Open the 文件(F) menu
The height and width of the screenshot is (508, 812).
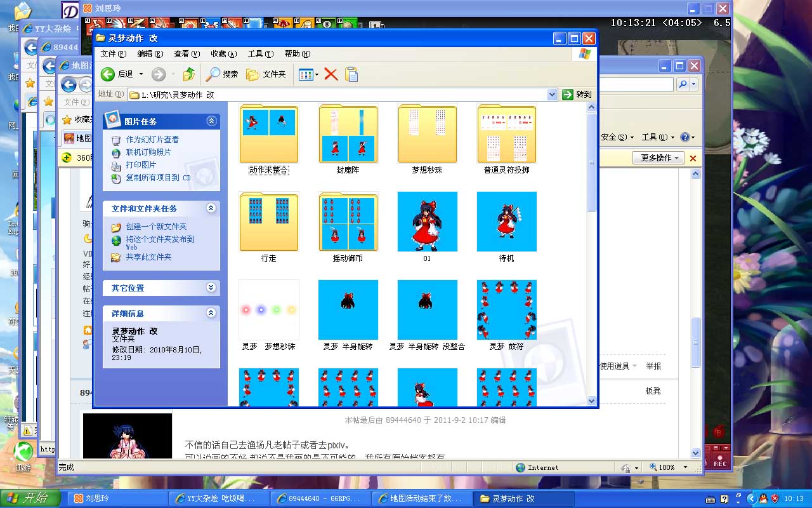point(114,54)
